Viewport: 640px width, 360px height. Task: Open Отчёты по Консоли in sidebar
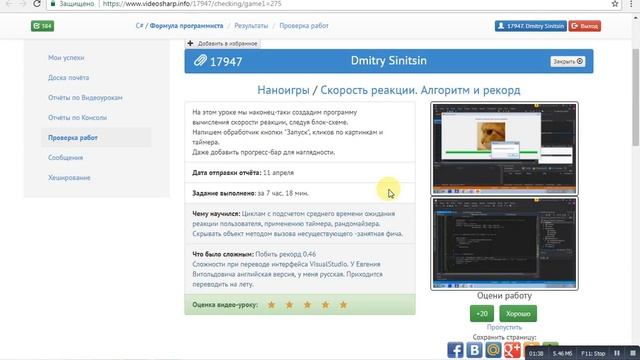coord(78,118)
